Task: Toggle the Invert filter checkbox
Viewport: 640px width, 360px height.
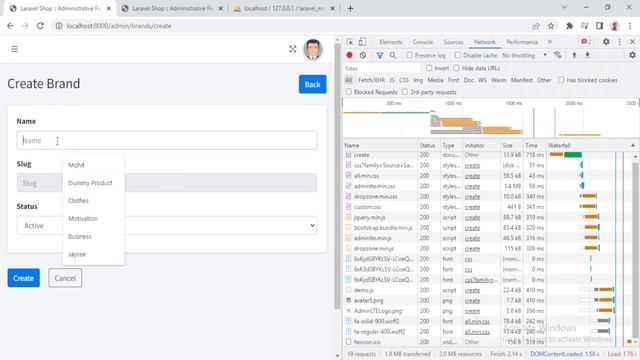Action: (429, 68)
